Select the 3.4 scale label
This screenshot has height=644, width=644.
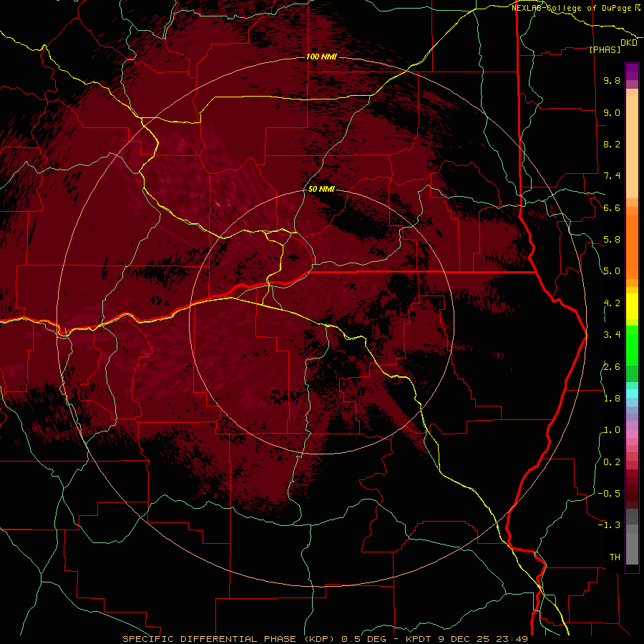coord(612,335)
